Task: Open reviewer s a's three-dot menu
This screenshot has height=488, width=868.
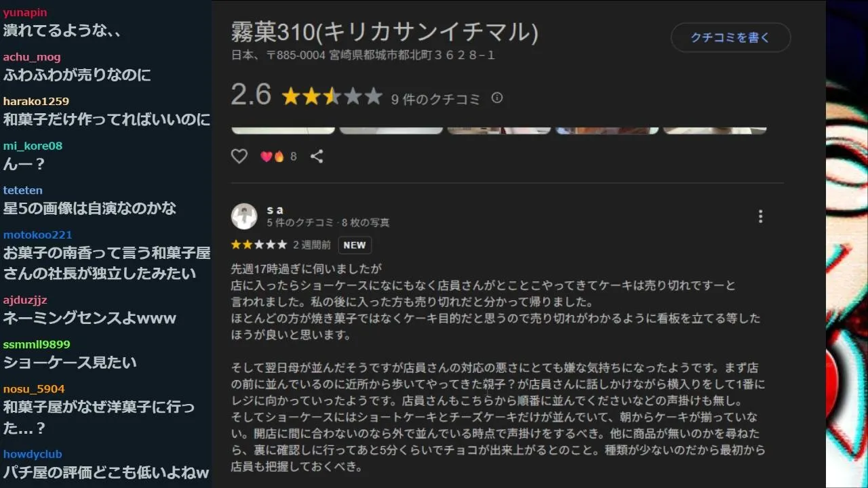Action: (x=760, y=216)
